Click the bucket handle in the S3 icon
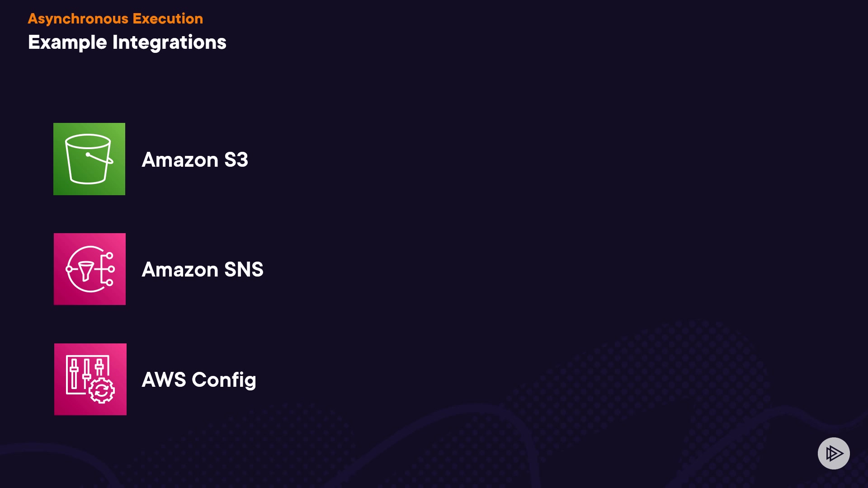Viewport: 868px width, 488px height. 99,158
